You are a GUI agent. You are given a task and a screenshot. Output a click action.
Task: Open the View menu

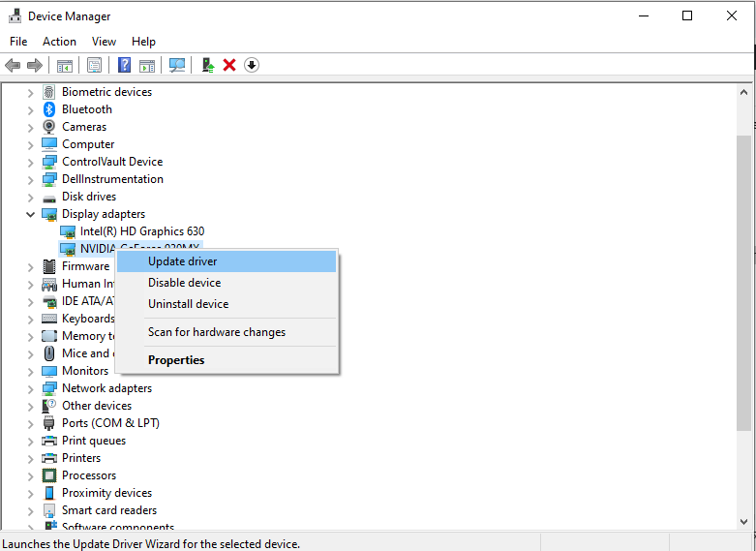[x=104, y=42]
